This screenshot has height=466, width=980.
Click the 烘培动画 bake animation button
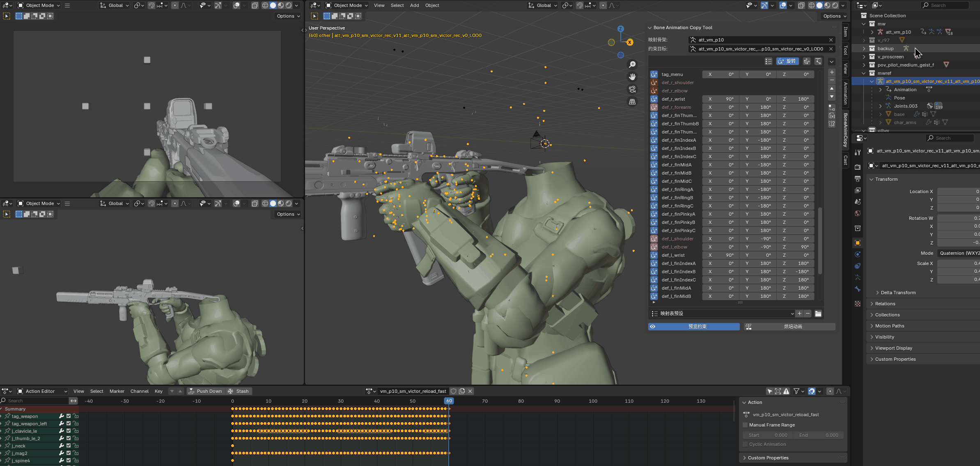[790, 327]
